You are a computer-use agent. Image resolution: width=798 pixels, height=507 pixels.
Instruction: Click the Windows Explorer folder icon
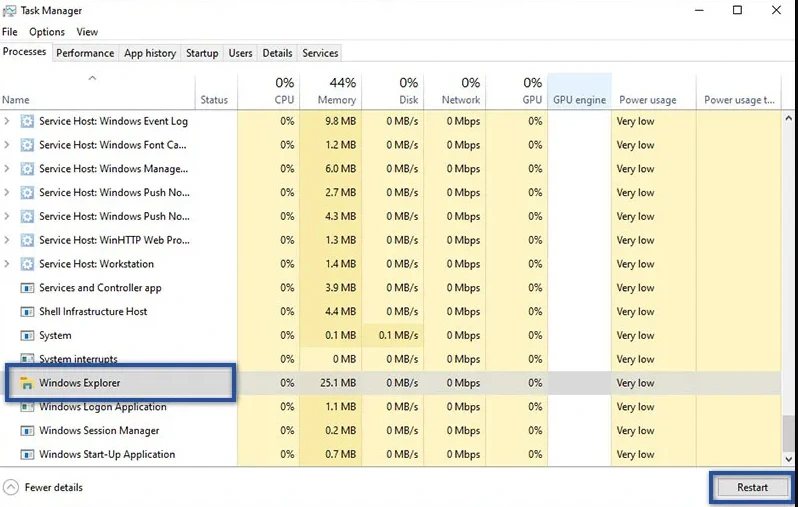point(26,383)
